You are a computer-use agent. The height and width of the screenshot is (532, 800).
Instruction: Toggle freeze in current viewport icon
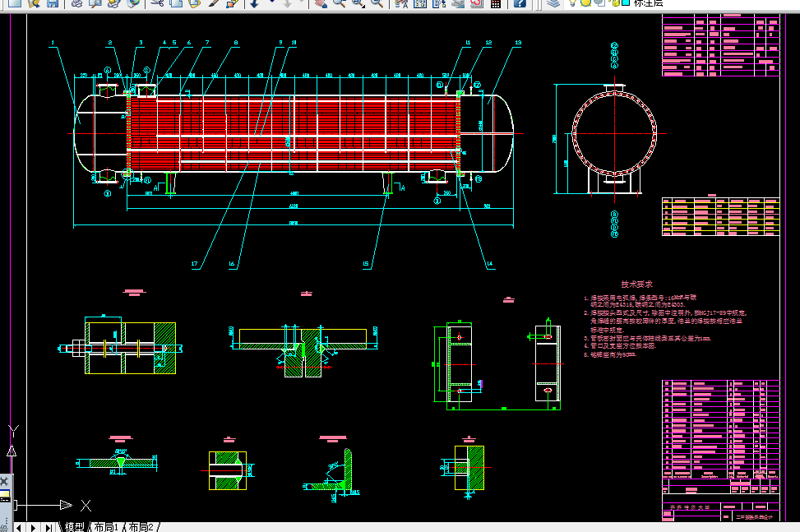599,2
